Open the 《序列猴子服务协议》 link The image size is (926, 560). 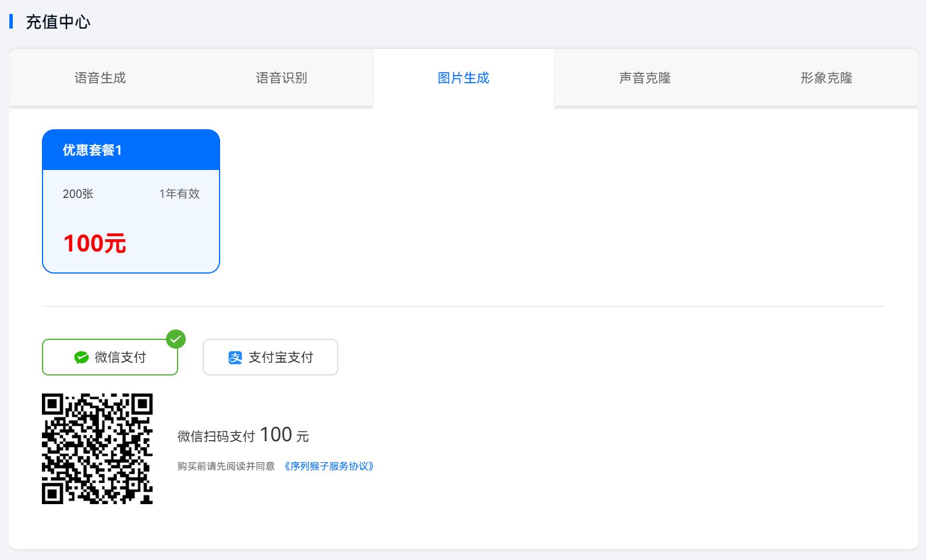pos(329,466)
